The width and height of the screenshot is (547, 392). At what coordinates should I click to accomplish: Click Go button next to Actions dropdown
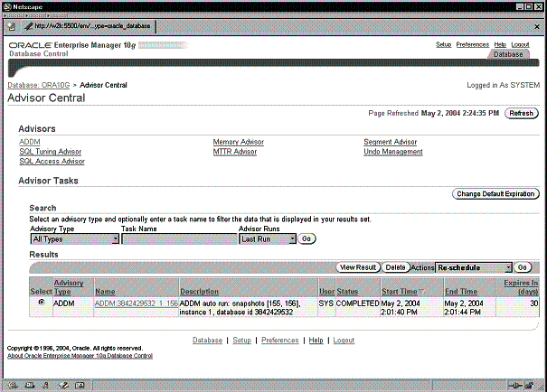click(523, 267)
